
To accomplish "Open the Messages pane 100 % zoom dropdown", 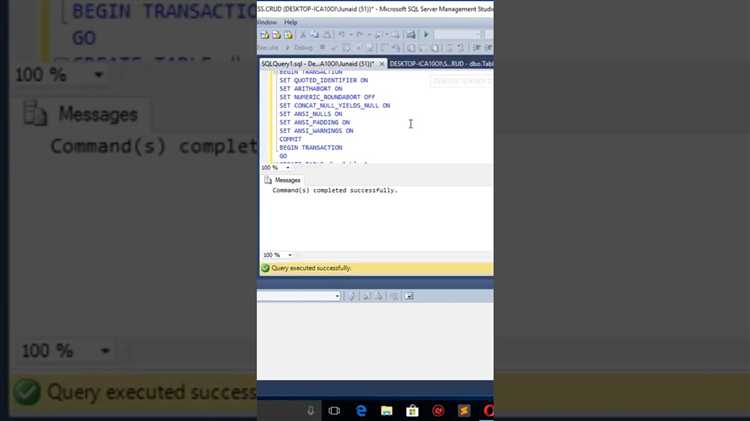I will tap(290, 255).
